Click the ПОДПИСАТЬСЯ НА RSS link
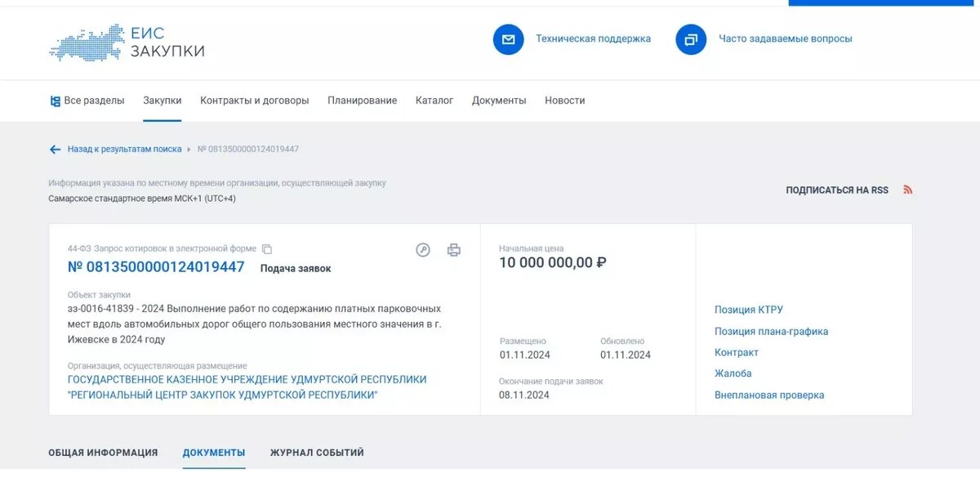The height and width of the screenshot is (501, 980). click(x=836, y=189)
